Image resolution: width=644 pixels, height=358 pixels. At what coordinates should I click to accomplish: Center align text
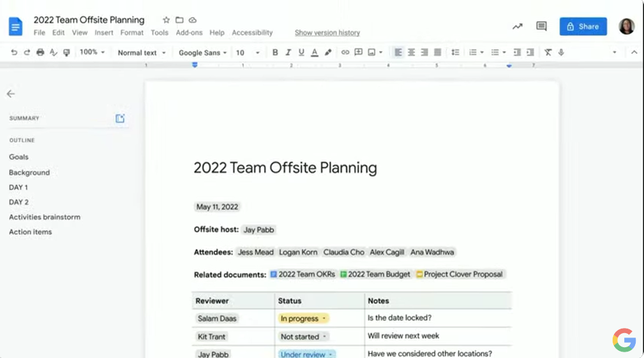pos(412,52)
